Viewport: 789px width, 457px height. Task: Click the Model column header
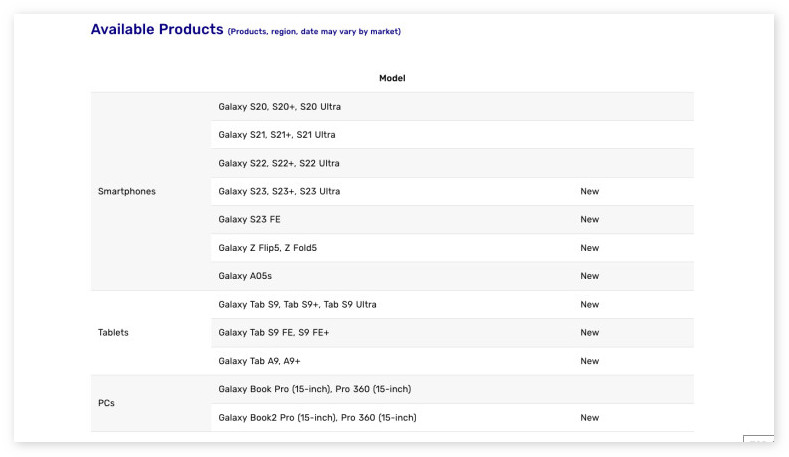pyautogui.click(x=392, y=78)
